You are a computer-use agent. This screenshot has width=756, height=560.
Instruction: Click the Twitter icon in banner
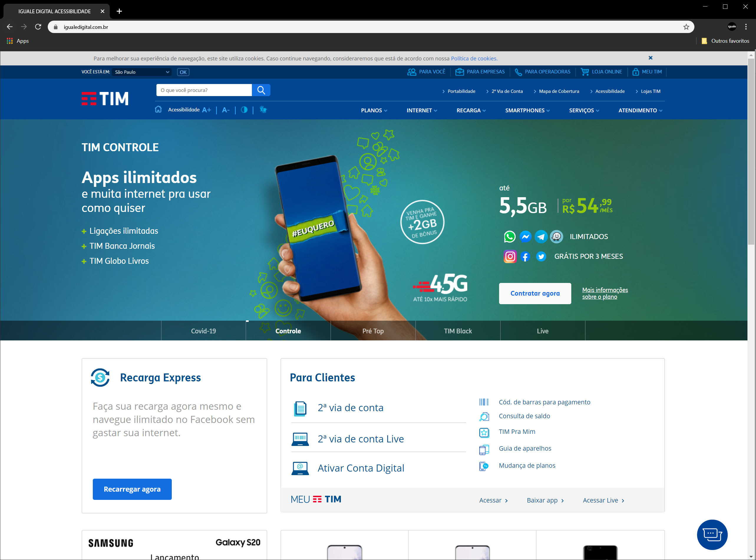coord(541,257)
